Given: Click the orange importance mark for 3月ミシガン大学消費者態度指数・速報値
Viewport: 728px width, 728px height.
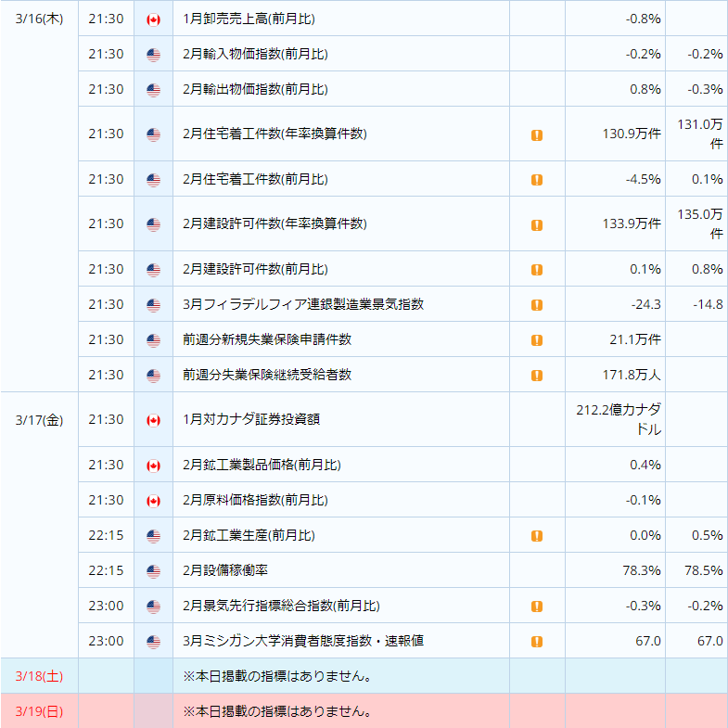Looking at the screenshot, I should click(x=537, y=642).
